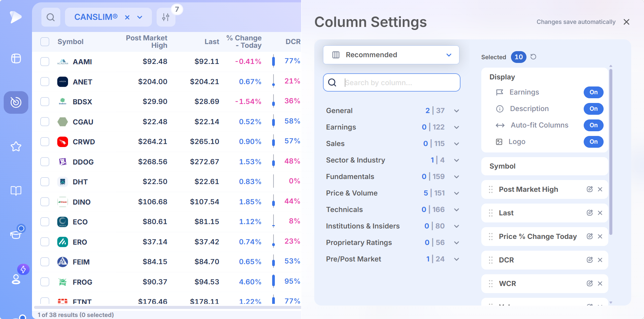Sort by % Change - Today header
Image resolution: width=644 pixels, height=319 pixels.
244,42
